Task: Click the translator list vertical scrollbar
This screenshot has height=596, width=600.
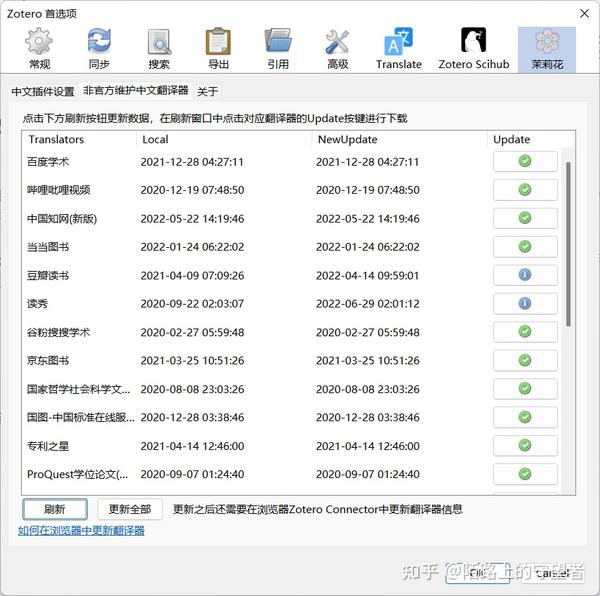Action: click(x=568, y=244)
